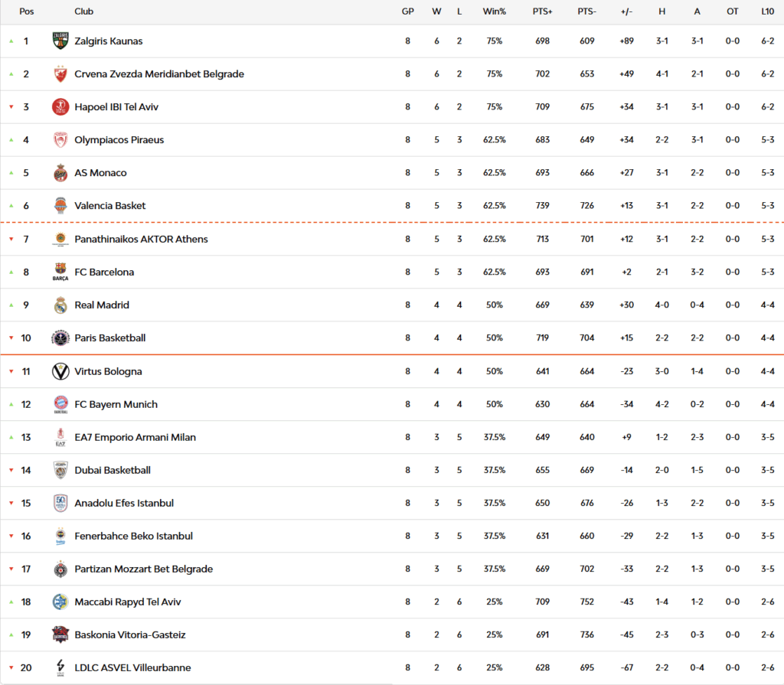Sort by the +/- column header

pyautogui.click(x=626, y=11)
